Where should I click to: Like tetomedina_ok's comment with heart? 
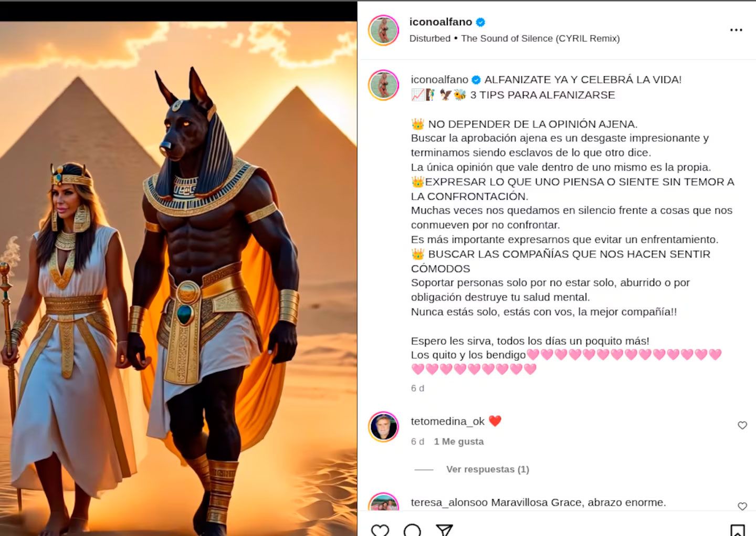coord(742,425)
